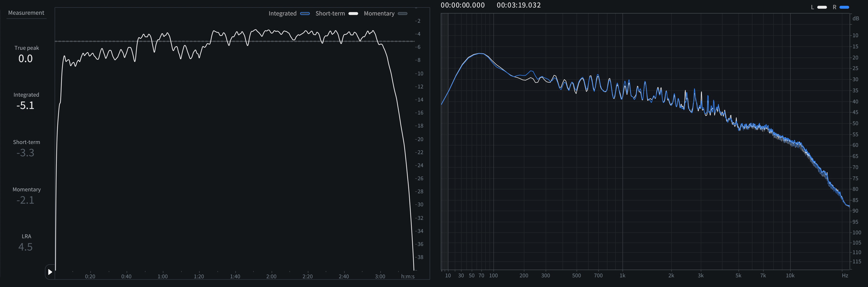Select the True peak 0.0 value

point(26,59)
